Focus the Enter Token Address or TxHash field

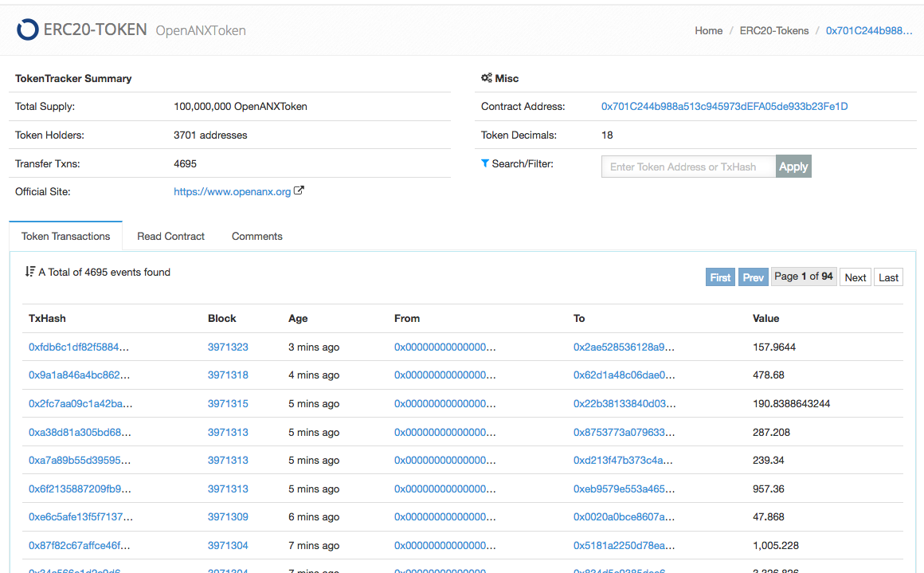688,167
